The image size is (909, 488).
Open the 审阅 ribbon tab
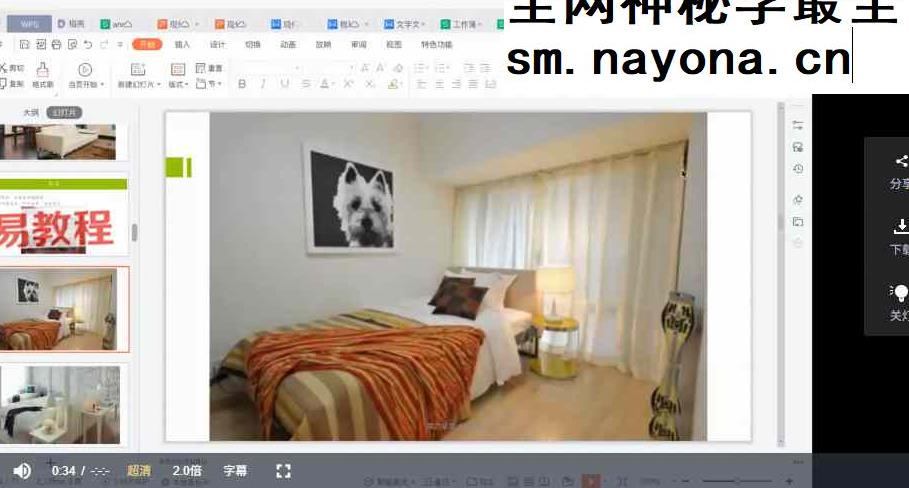tap(359, 44)
